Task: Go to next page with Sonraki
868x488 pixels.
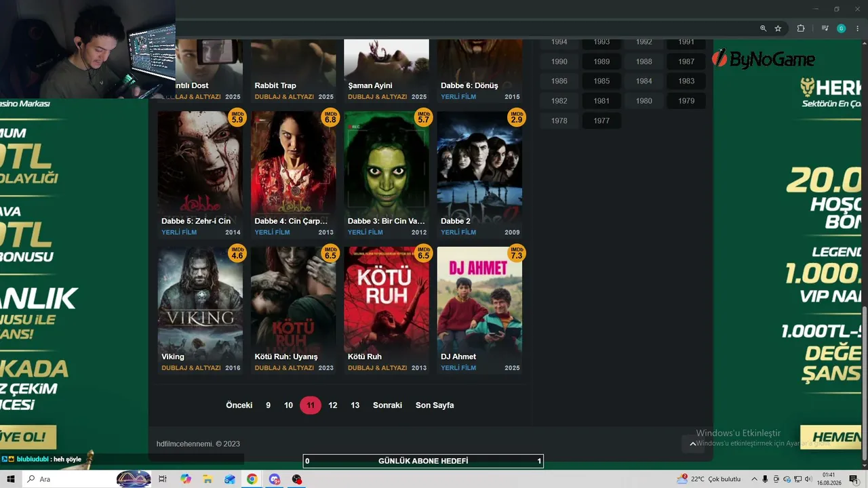Action: point(387,405)
